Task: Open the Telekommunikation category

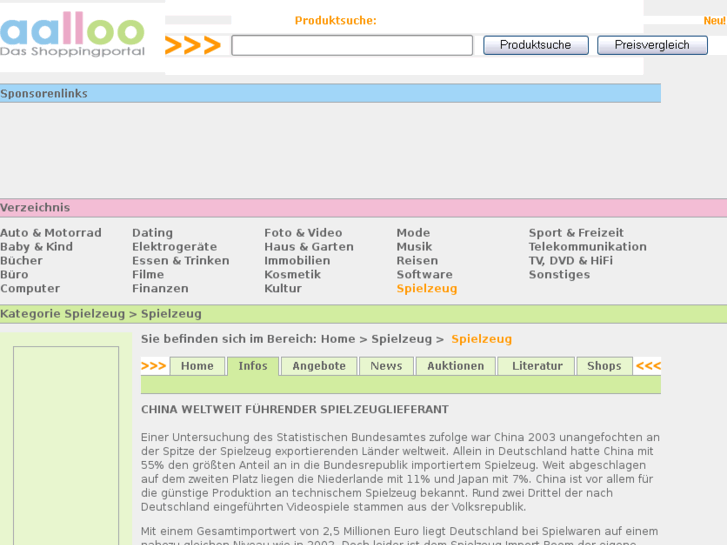Action: [587, 247]
